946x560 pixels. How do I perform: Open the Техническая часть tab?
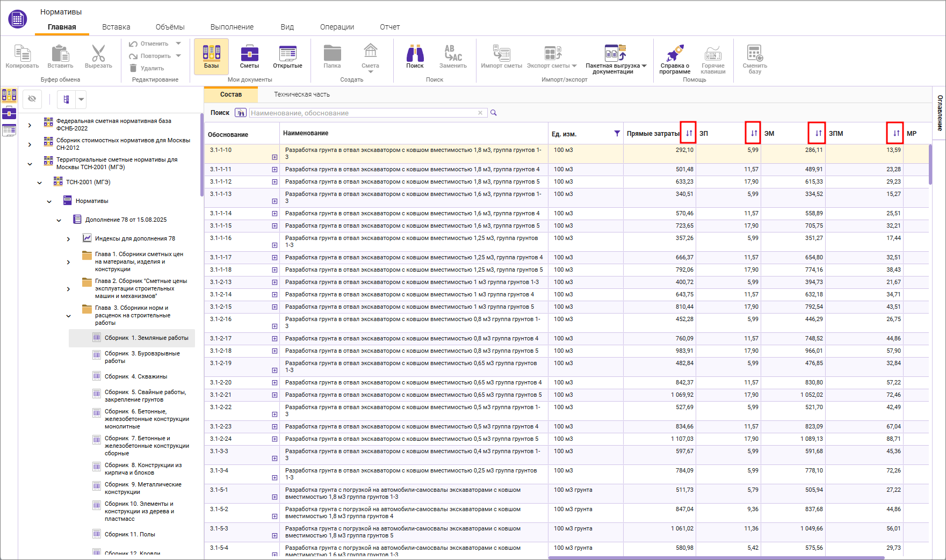click(302, 94)
